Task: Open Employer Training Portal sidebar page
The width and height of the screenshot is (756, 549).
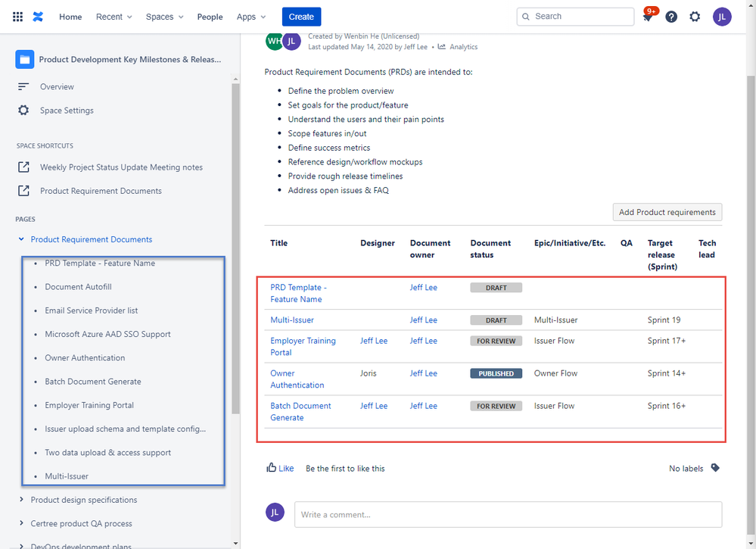Action: click(x=89, y=405)
